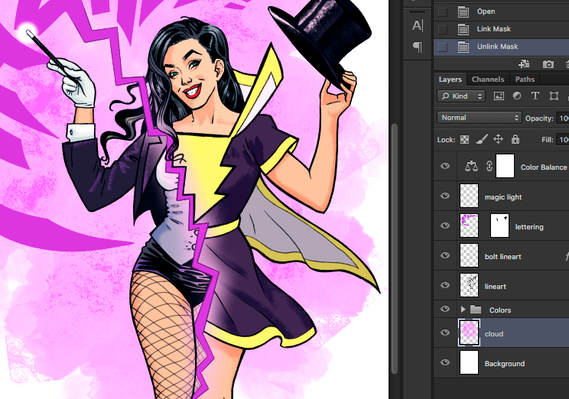Click the Open action document icon
This screenshot has height=399, width=569.
coord(463,12)
